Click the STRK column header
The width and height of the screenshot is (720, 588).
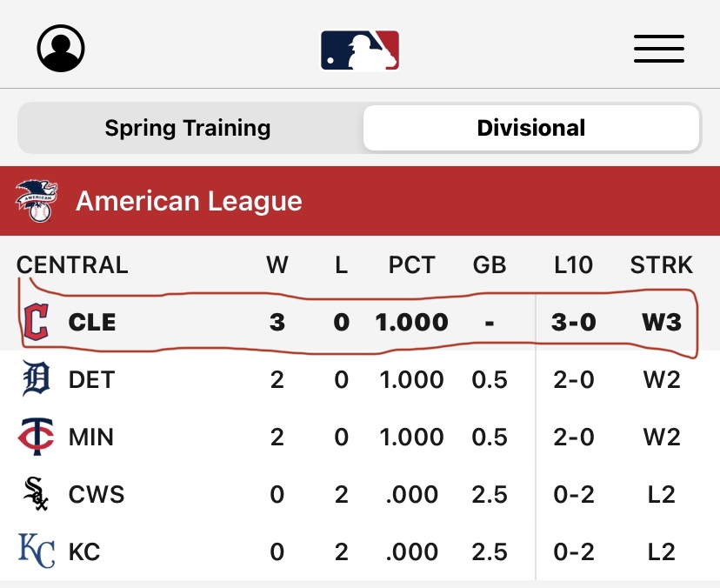coord(661,264)
